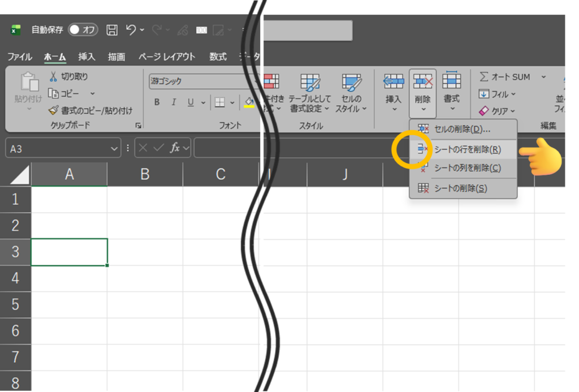
Task: Switch to the Page Layout (ページ レイアウト) tab
Action: (167, 57)
